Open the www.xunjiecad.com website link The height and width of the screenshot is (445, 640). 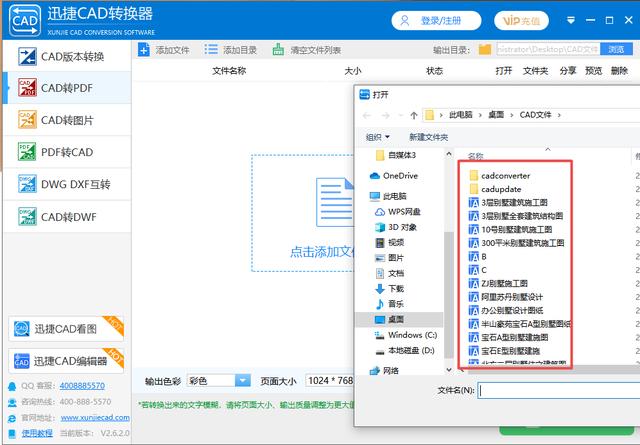(95, 418)
